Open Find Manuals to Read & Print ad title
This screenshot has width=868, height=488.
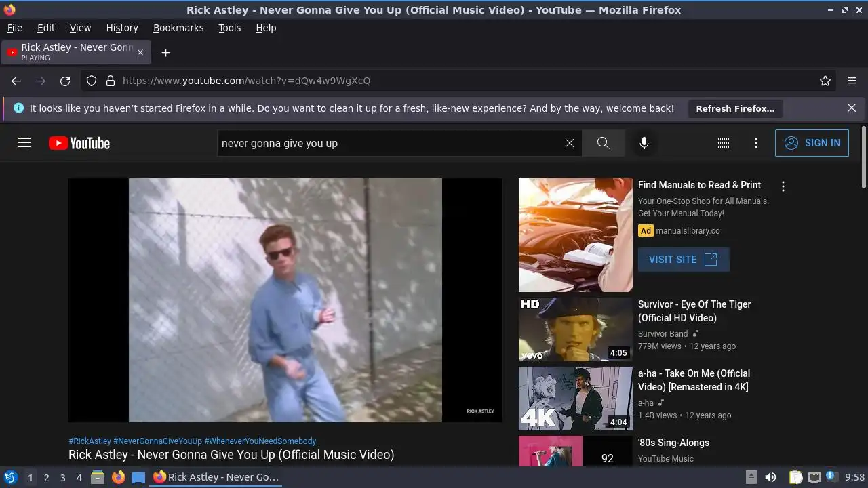coord(699,185)
